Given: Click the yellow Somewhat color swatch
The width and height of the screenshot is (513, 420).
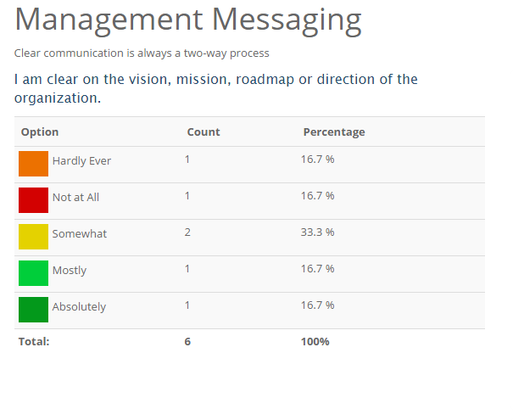Looking at the screenshot, I should [33, 236].
